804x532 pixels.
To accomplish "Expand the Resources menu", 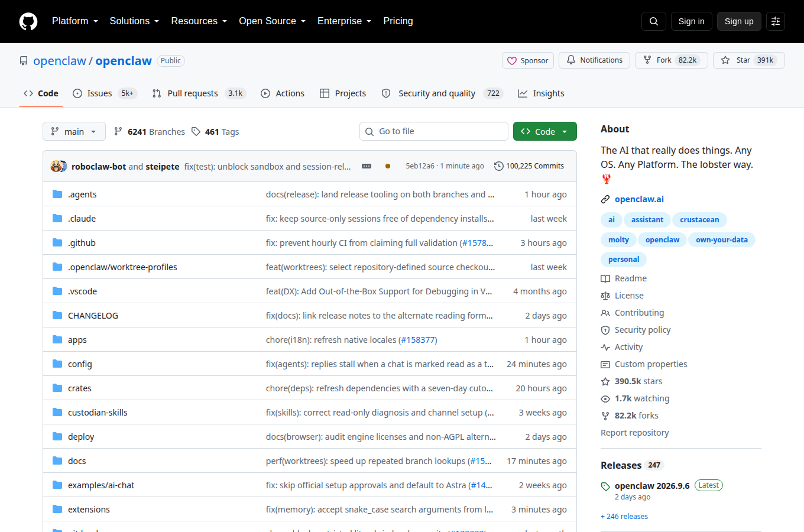I will [199, 21].
